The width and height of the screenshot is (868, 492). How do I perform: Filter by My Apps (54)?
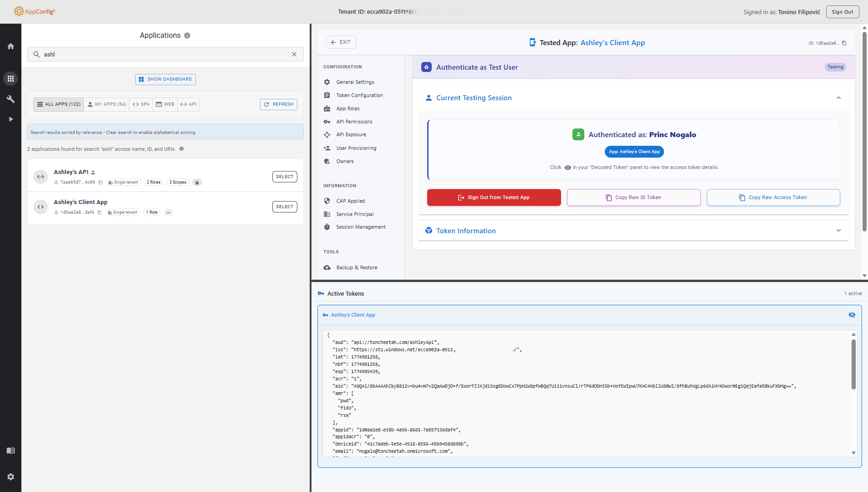(107, 104)
